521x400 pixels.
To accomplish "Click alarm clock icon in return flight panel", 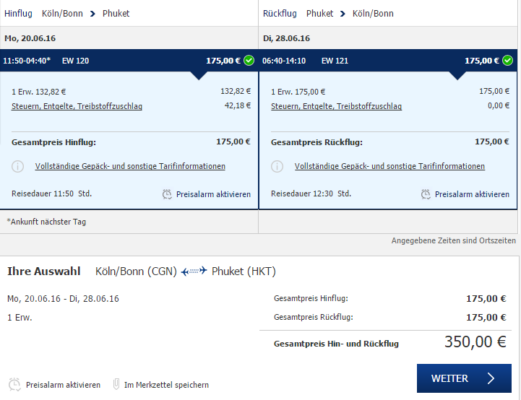I will point(426,194).
